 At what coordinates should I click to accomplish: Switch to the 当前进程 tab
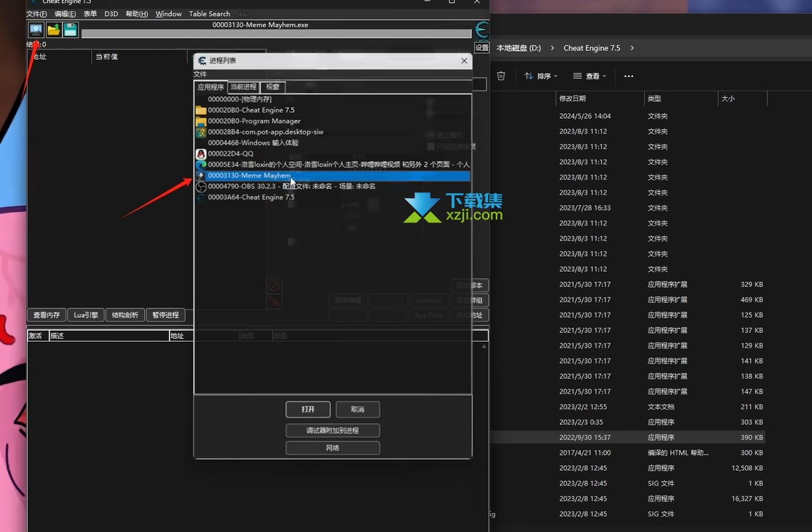coord(243,87)
